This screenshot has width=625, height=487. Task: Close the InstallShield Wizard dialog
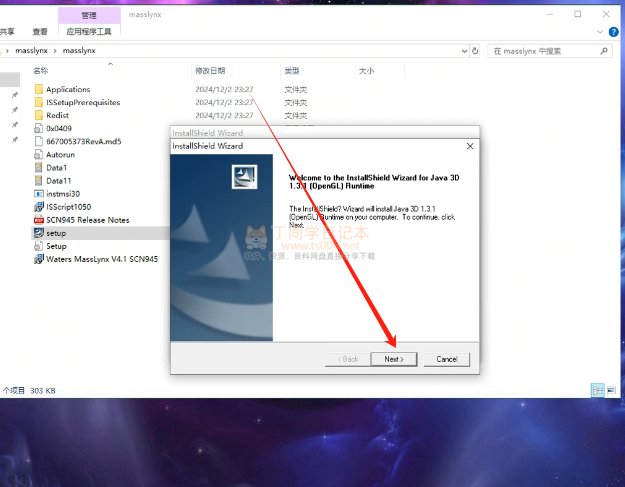click(470, 146)
